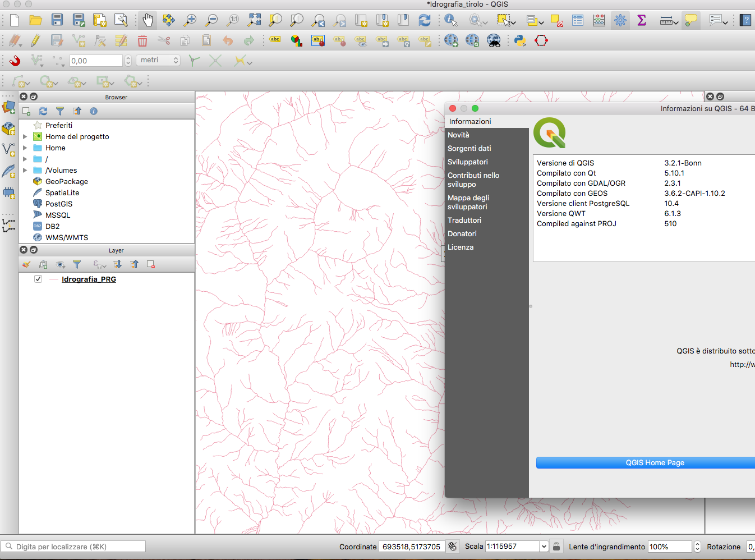755x560 pixels.
Task: Expand the /Volumes folder node
Action: point(25,170)
